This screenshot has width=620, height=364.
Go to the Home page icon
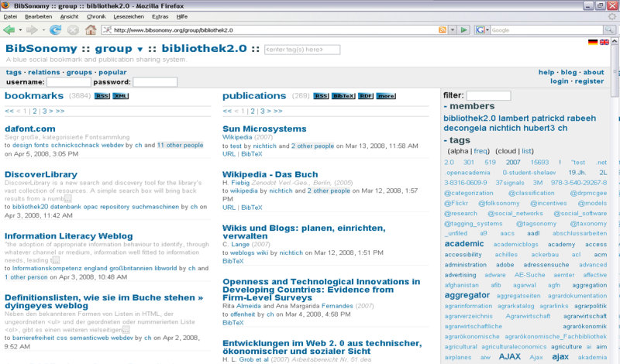(91, 29)
